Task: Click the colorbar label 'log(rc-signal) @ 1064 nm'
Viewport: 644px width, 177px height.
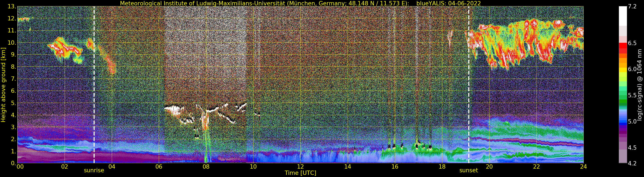Action: click(x=640, y=85)
